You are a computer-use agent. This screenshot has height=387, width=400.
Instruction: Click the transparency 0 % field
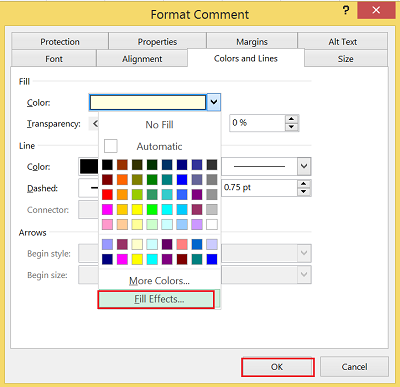[x=257, y=123]
